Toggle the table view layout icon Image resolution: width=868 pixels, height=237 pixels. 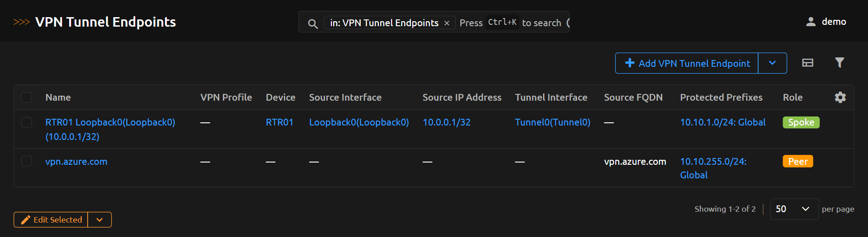(x=807, y=63)
